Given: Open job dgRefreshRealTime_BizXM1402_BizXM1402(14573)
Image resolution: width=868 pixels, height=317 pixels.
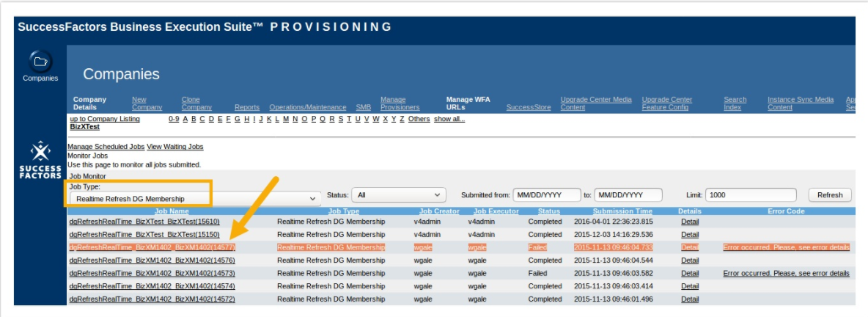Looking at the screenshot, I should coord(152,273).
